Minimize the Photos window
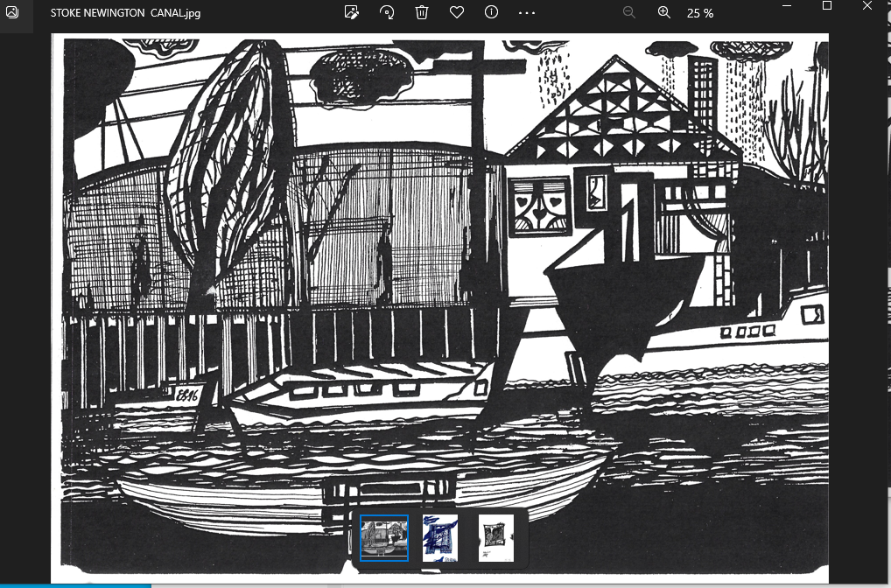This screenshot has height=588, width=891. 786,6
